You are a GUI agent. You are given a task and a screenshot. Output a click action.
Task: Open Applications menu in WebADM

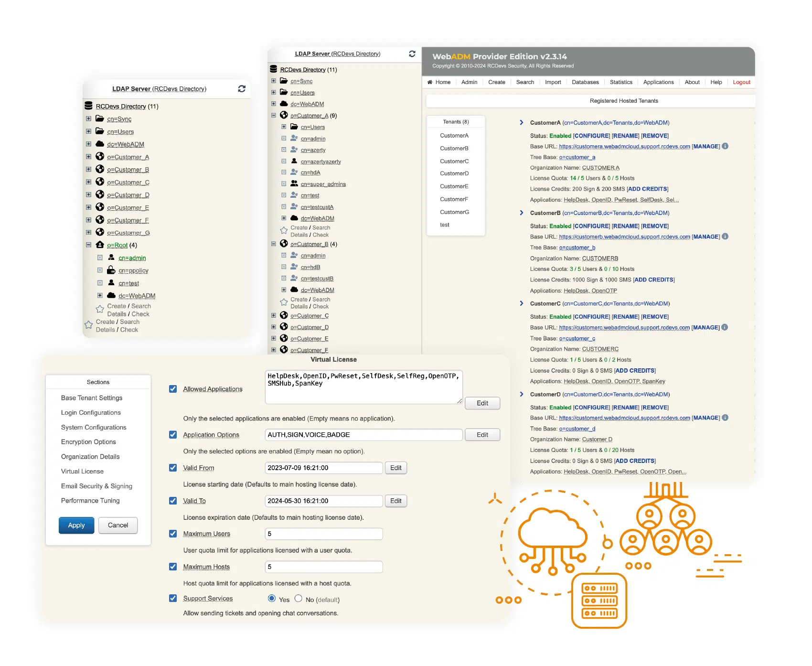(658, 82)
